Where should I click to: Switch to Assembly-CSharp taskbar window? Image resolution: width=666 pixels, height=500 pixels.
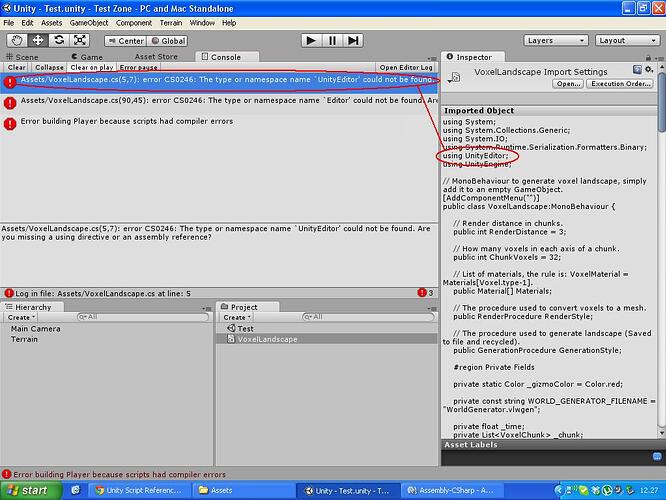coord(451,491)
